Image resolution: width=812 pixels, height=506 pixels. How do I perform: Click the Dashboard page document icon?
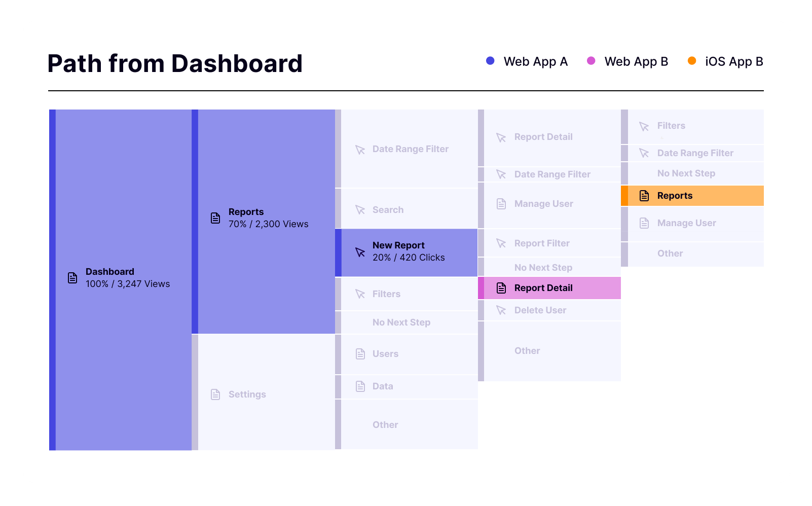(72, 278)
